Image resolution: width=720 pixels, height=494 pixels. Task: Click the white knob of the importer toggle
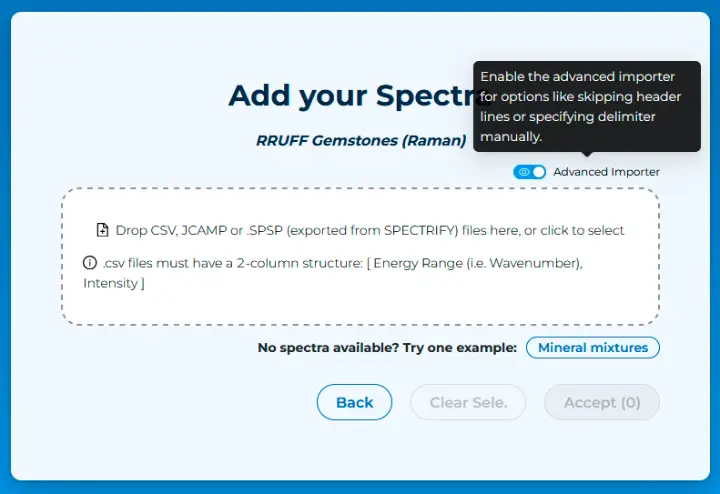pos(539,172)
